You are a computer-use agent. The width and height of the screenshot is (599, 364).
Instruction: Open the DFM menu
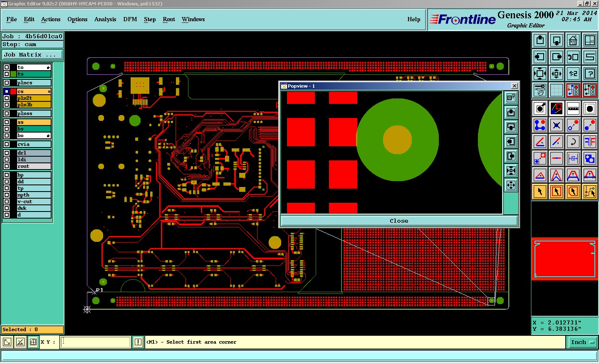pyautogui.click(x=130, y=20)
